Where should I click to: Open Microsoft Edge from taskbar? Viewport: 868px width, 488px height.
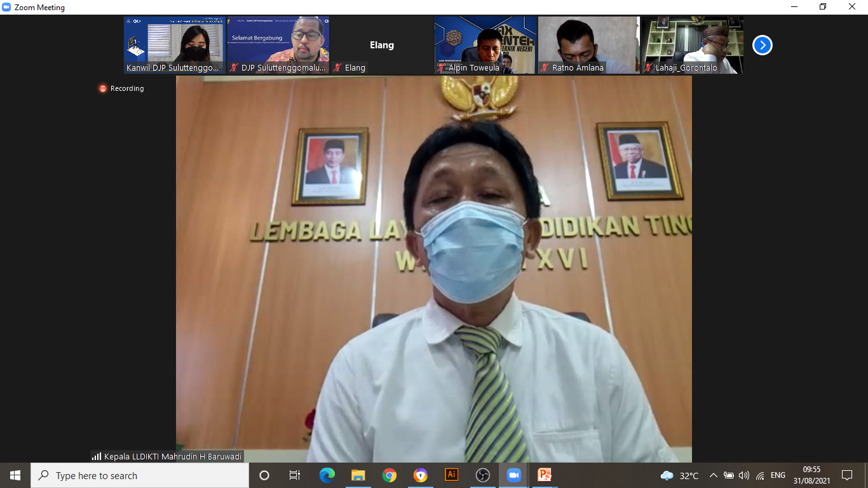click(x=327, y=475)
